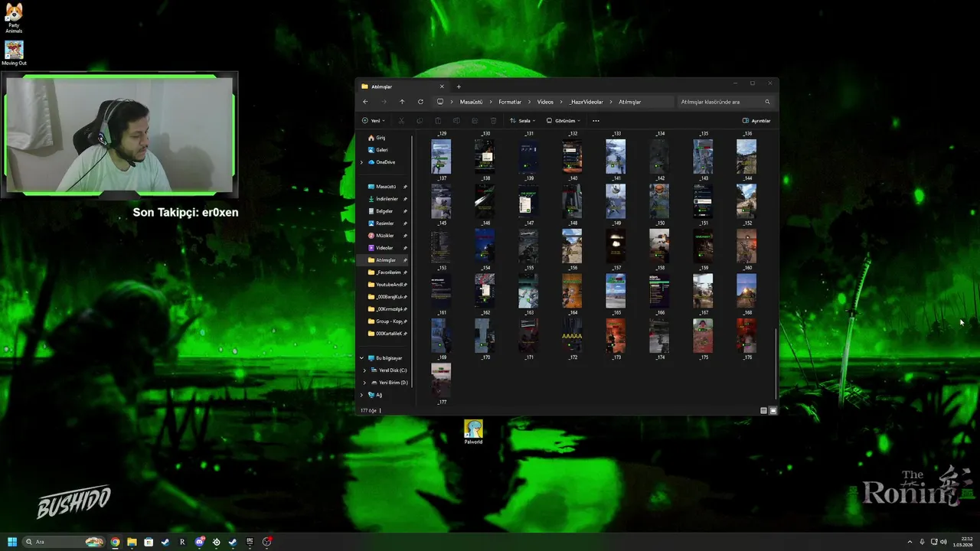This screenshot has height=551, width=980.
Task: Click the volume icon in system tray
Action: [943, 542]
